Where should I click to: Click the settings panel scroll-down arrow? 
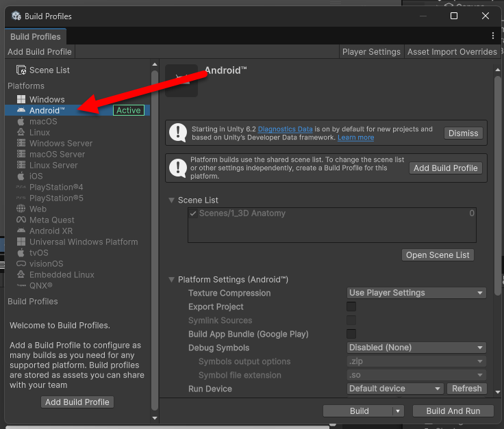pyautogui.click(x=498, y=392)
